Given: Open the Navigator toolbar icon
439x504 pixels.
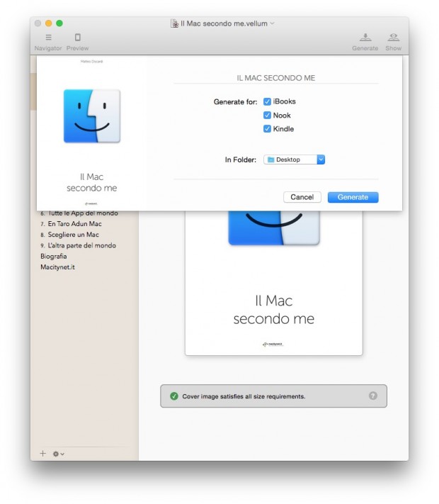Looking at the screenshot, I should (x=48, y=38).
